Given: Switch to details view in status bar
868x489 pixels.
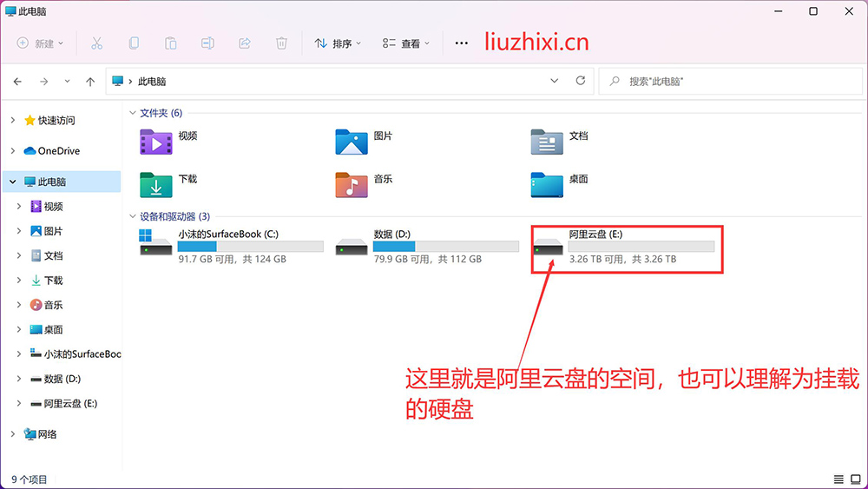Looking at the screenshot, I should point(838,479).
